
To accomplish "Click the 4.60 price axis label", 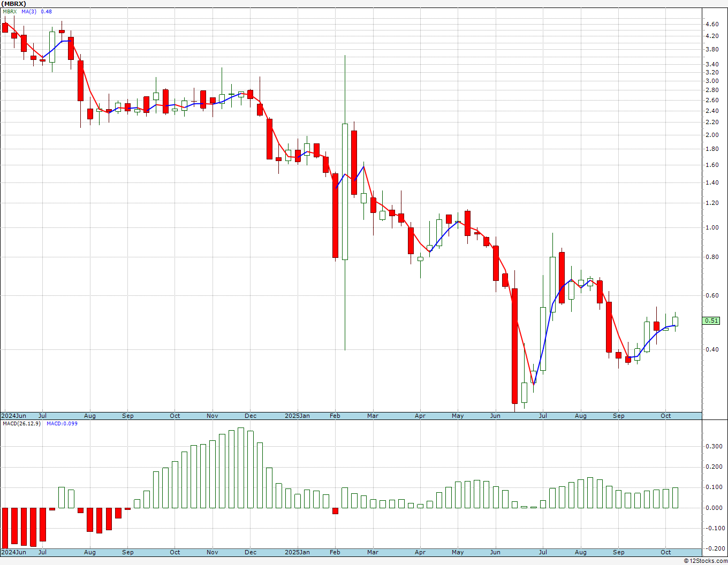I will point(712,25).
